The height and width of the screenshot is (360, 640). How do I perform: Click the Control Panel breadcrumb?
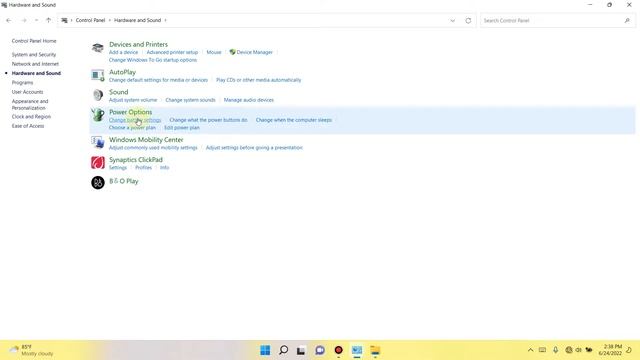(x=90, y=20)
